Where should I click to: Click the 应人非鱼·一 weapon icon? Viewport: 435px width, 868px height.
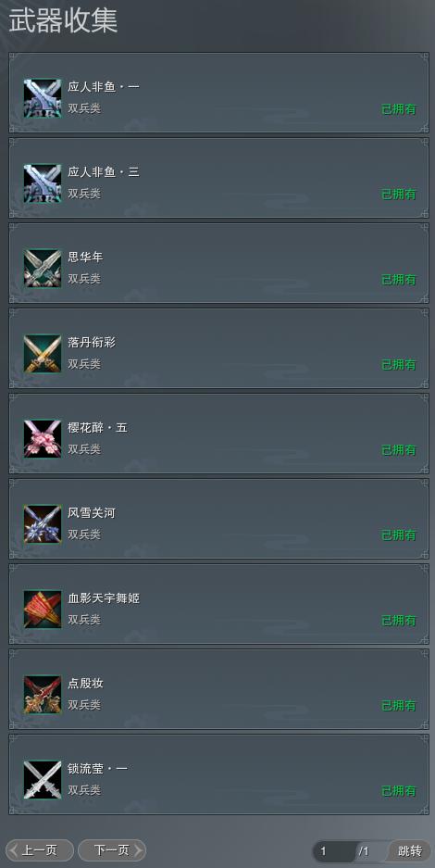[43, 98]
